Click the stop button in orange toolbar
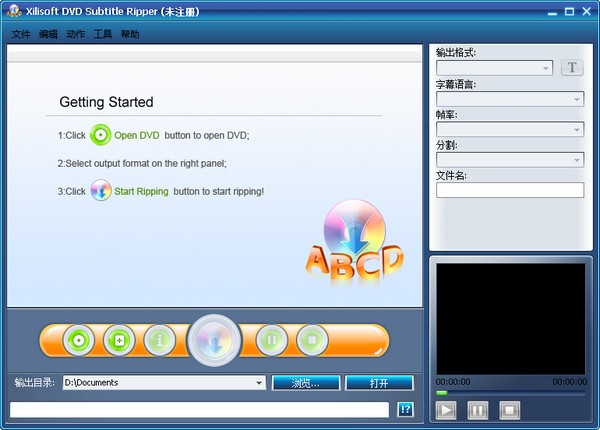 pos(312,340)
